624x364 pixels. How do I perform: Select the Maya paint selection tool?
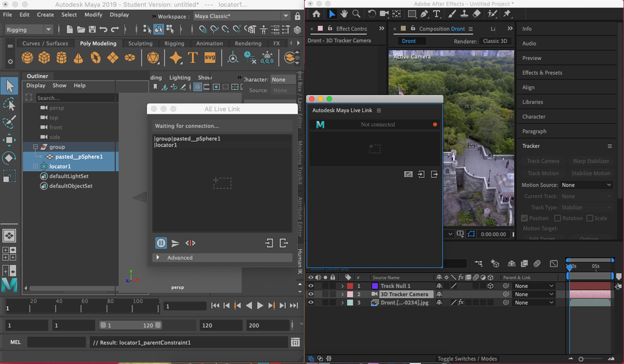click(x=9, y=122)
